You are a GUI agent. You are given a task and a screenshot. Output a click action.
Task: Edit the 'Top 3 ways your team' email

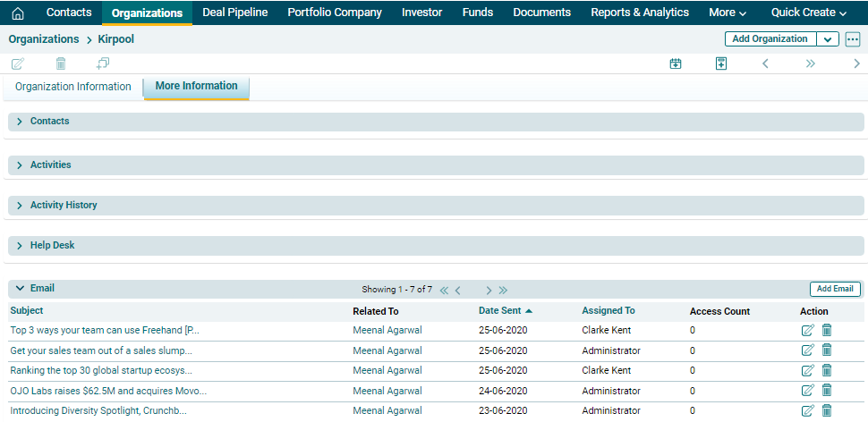tap(808, 330)
